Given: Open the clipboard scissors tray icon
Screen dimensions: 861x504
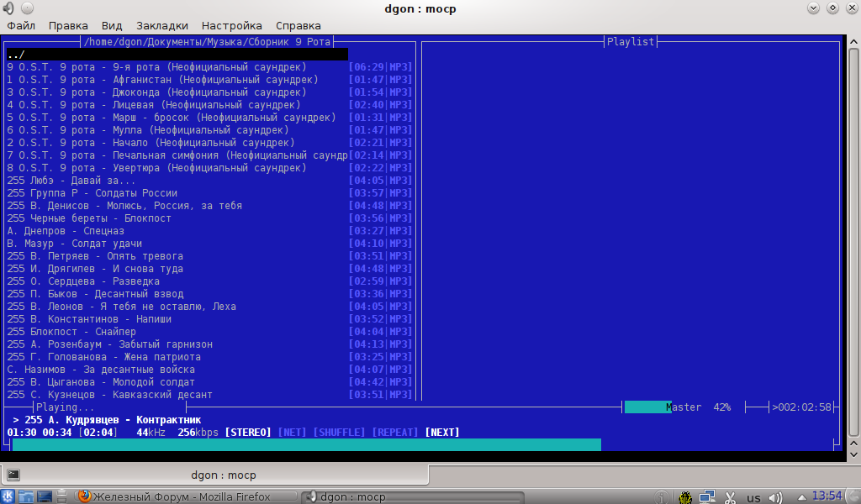Looking at the screenshot, I should pos(730,497).
